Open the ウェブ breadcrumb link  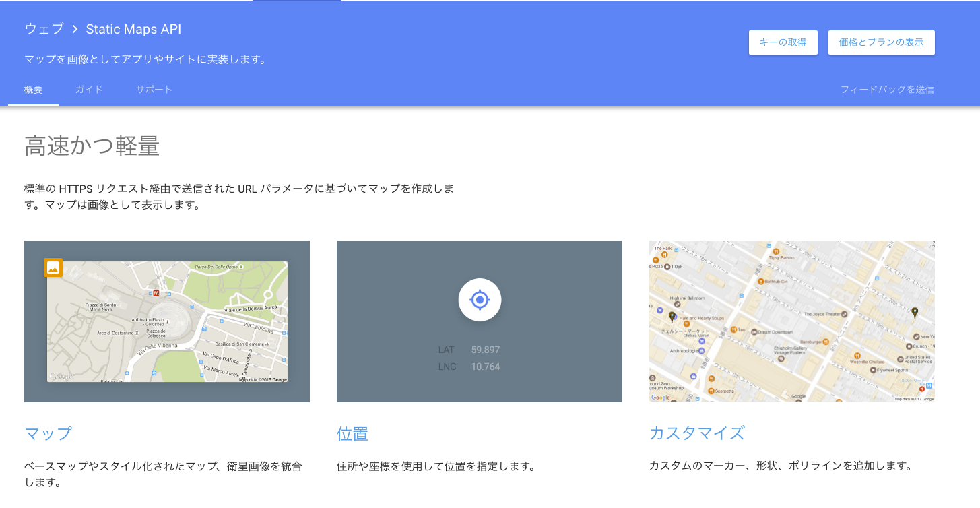(x=44, y=29)
